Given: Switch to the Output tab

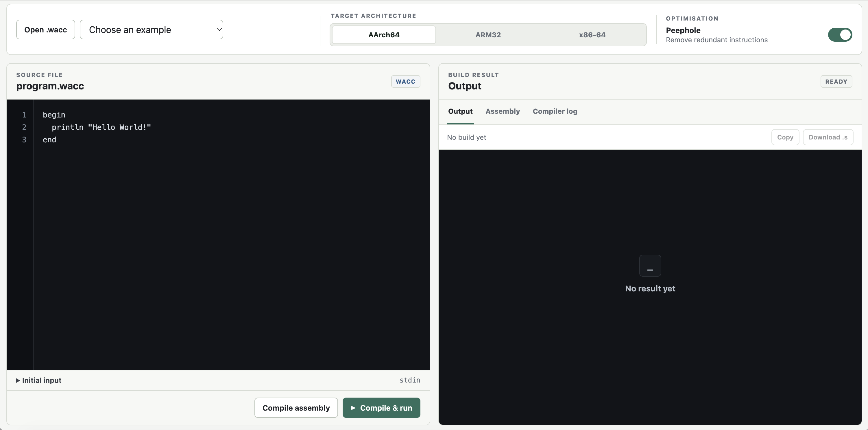Looking at the screenshot, I should [460, 111].
